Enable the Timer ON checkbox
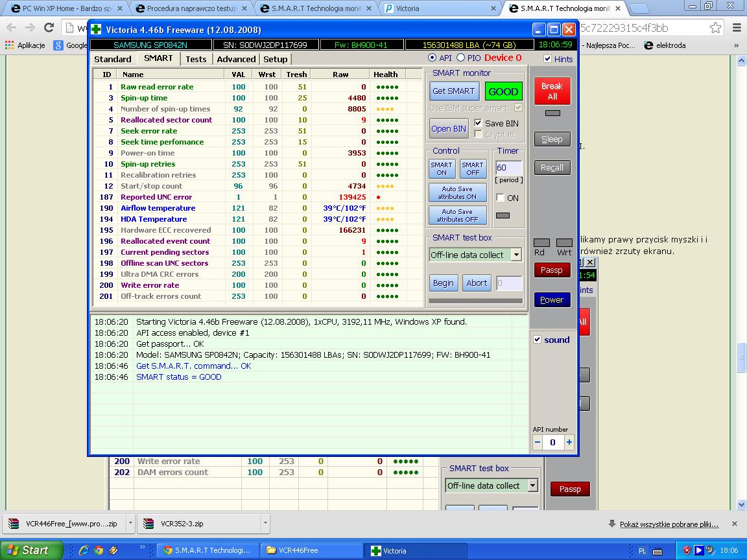 tap(500, 198)
